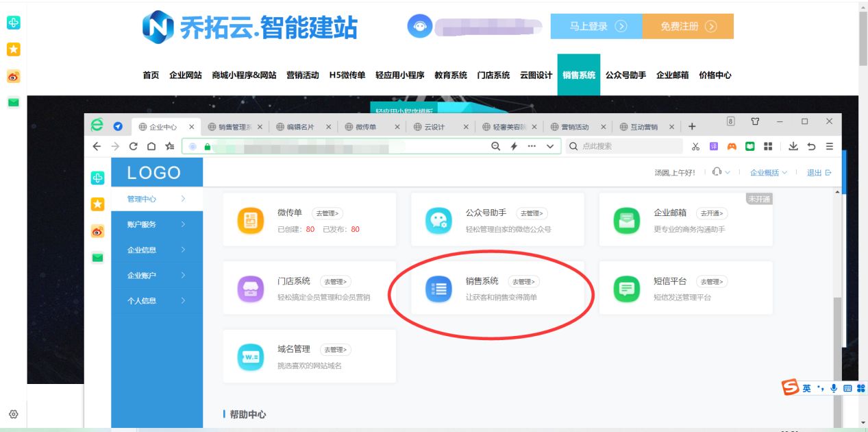Screen dimensions: 868x432
Task: Click the undo closed tab icon
Action: coord(812,146)
